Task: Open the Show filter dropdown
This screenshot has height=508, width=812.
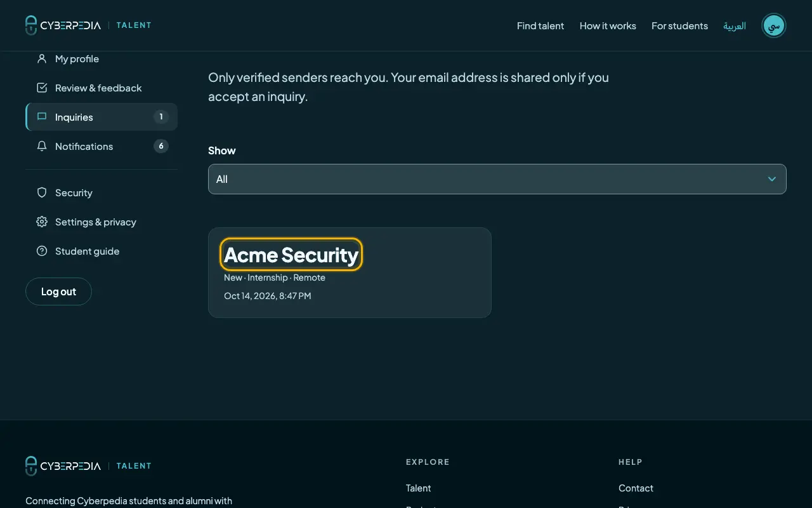Action: click(x=497, y=179)
